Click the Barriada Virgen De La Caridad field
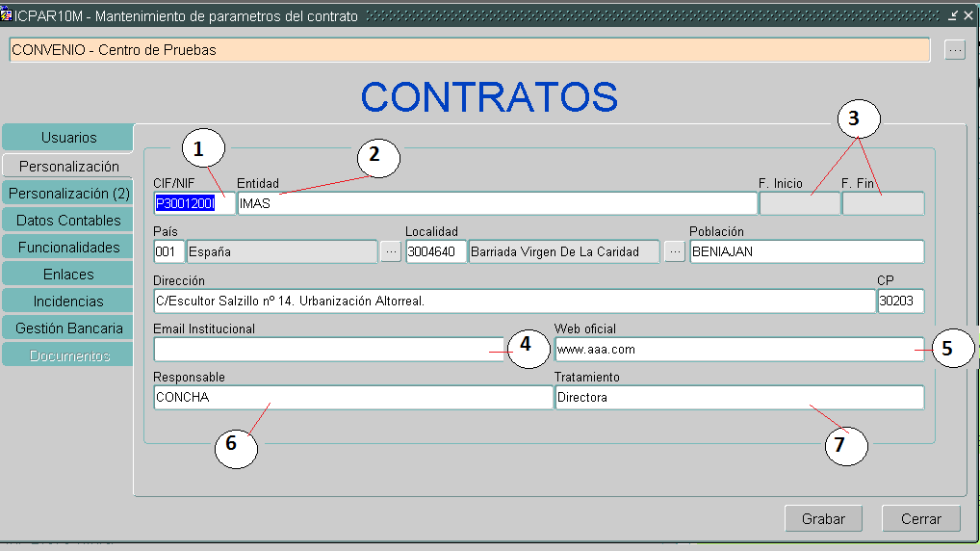Screen dimensions: 980x551 coord(564,251)
